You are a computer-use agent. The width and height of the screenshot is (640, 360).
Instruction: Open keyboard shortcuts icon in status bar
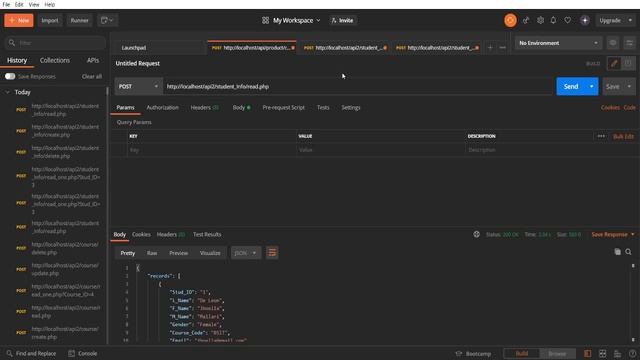618,353
